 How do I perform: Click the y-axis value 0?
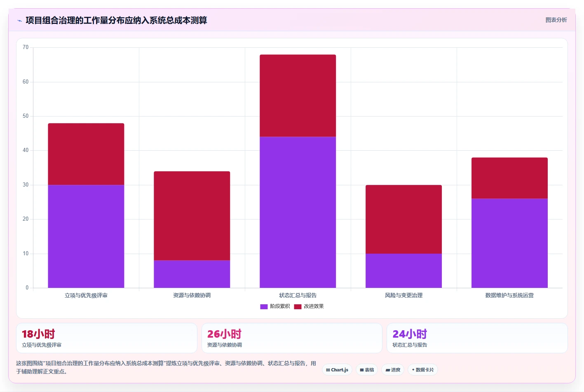click(x=27, y=288)
